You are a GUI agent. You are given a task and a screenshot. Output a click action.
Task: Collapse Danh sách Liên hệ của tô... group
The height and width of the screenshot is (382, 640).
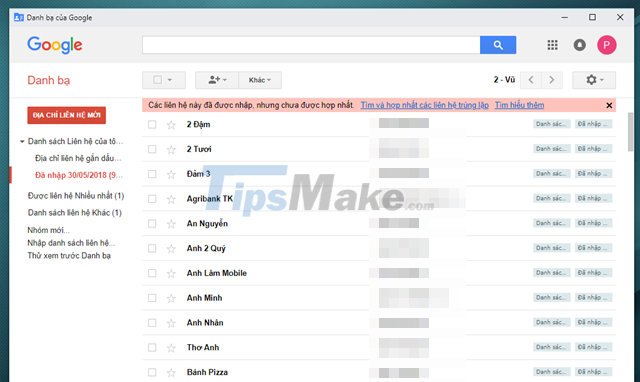22,142
